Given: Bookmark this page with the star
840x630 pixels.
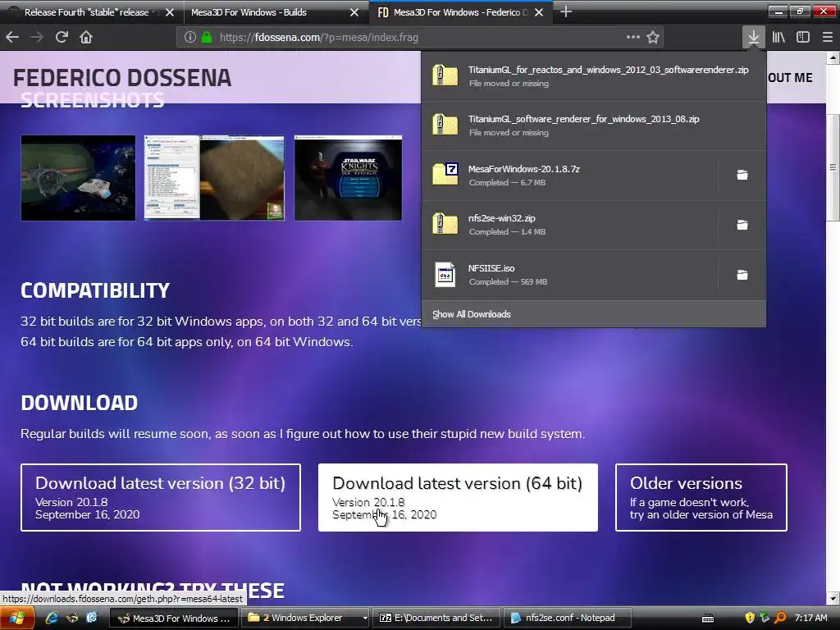Looking at the screenshot, I should (x=652, y=37).
